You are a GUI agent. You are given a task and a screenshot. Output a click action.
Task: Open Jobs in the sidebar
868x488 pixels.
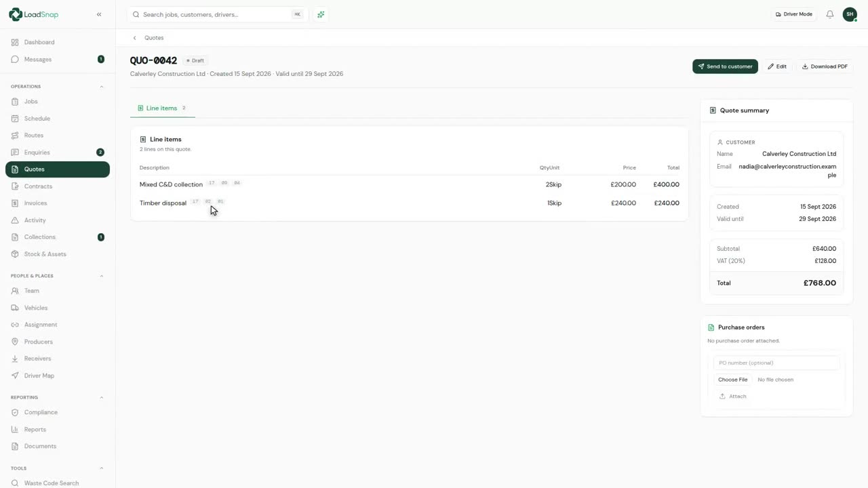tap(58, 102)
